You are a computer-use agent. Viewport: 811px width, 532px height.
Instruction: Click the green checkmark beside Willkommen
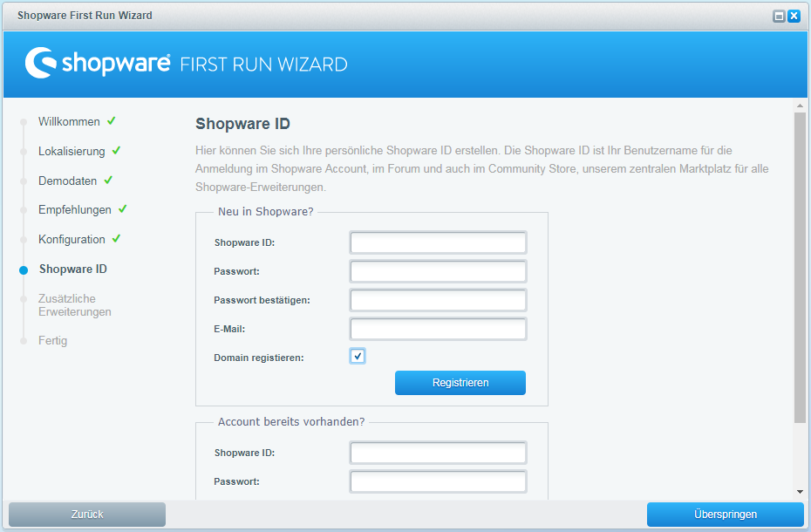[112, 121]
